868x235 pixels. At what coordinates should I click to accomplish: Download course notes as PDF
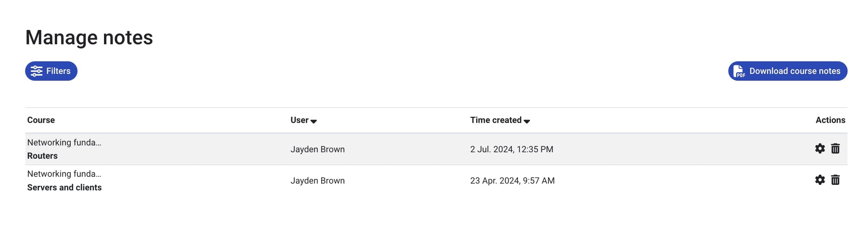pyautogui.click(x=787, y=71)
